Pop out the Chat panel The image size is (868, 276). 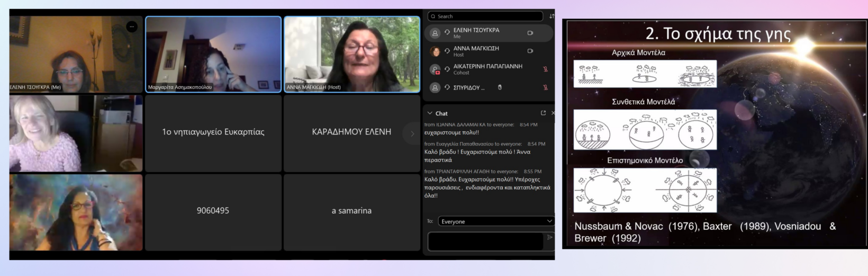(543, 113)
